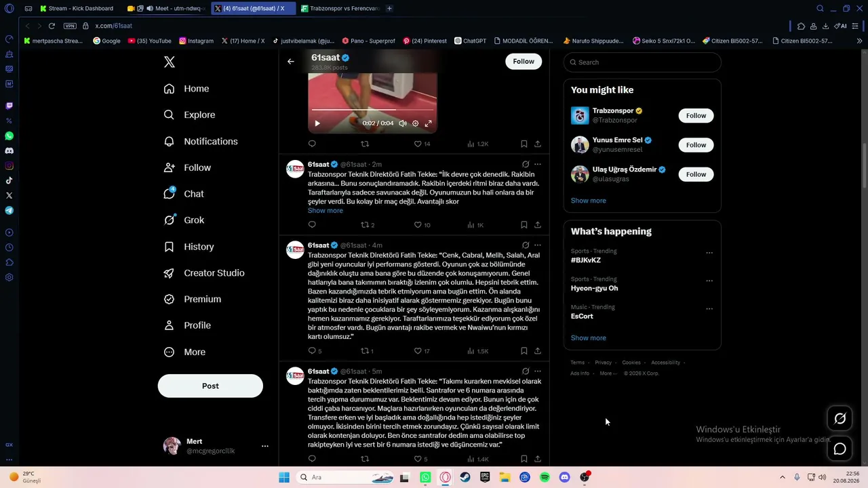The width and height of the screenshot is (868, 488).
Task: Open account menu for Mert
Action: coord(216,446)
